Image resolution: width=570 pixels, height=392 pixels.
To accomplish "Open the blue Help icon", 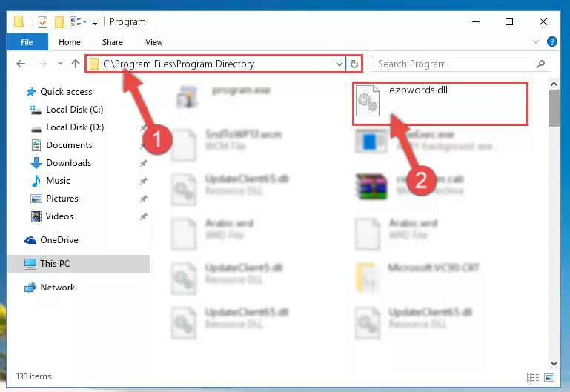I will (x=551, y=41).
